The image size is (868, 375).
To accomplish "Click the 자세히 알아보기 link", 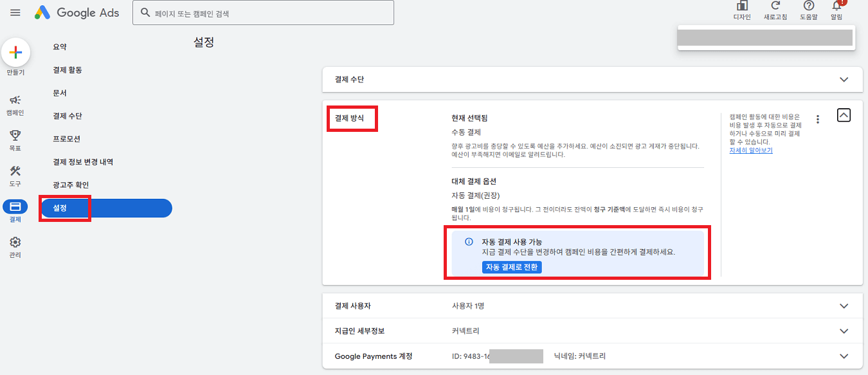I will (751, 151).
